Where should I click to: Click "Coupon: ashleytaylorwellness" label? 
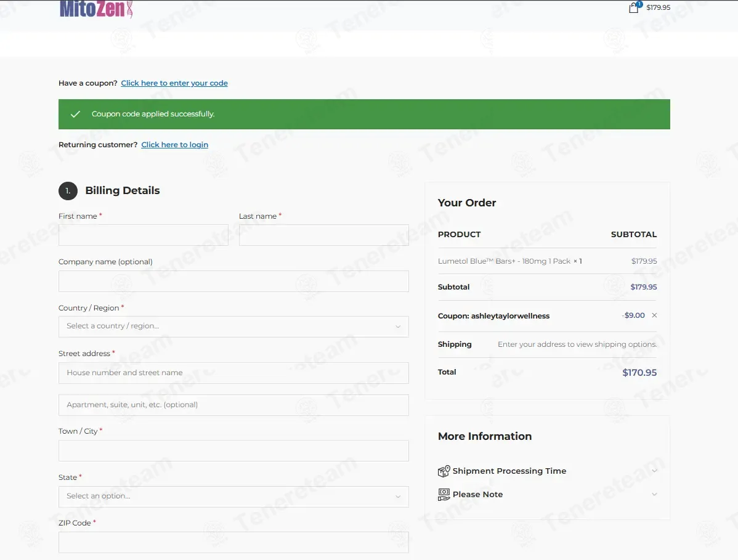point(493,316)
